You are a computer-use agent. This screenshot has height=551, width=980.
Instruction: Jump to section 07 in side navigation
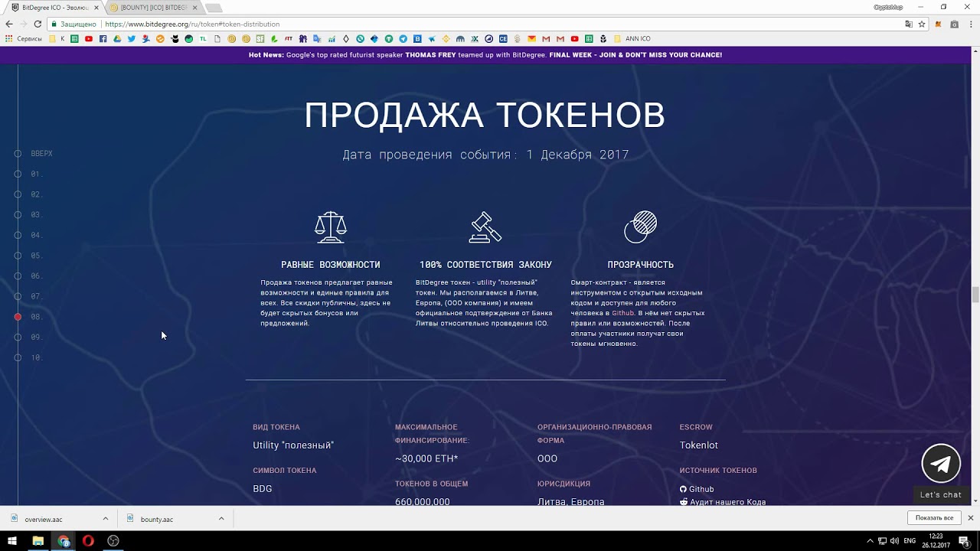(28, 296)
